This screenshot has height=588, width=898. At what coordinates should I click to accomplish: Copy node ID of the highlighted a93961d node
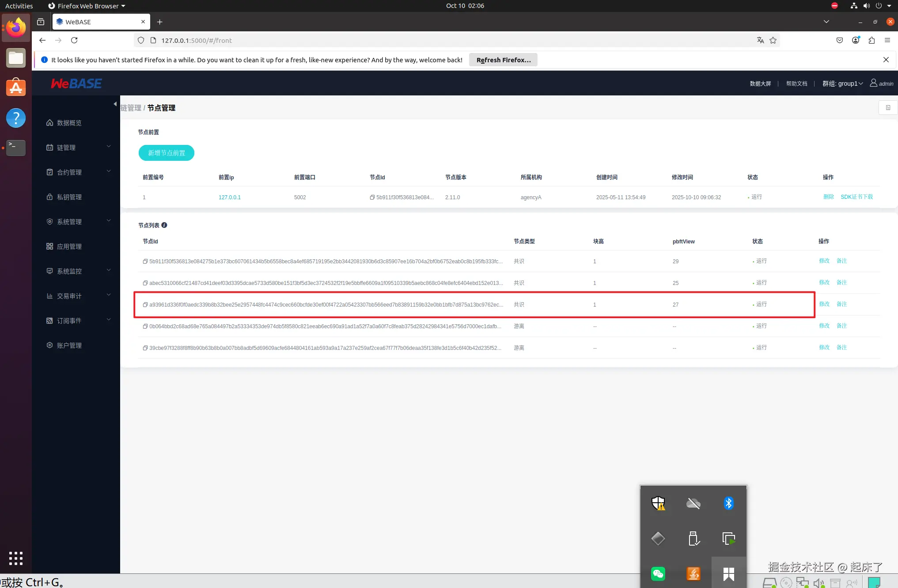pos(145,304)
